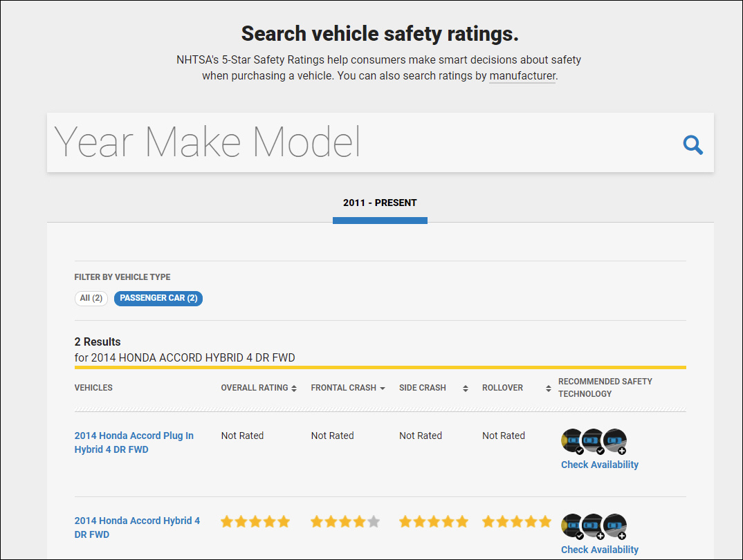Click the Recommended Safety Technology header
Screen dimensions: 743x560
[605, 388]
